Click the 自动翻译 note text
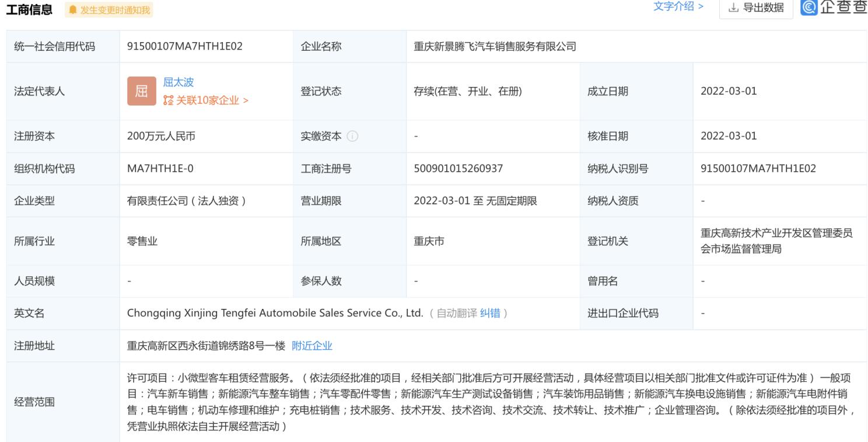Screen dimensions: 868x442 pos(457,314)
